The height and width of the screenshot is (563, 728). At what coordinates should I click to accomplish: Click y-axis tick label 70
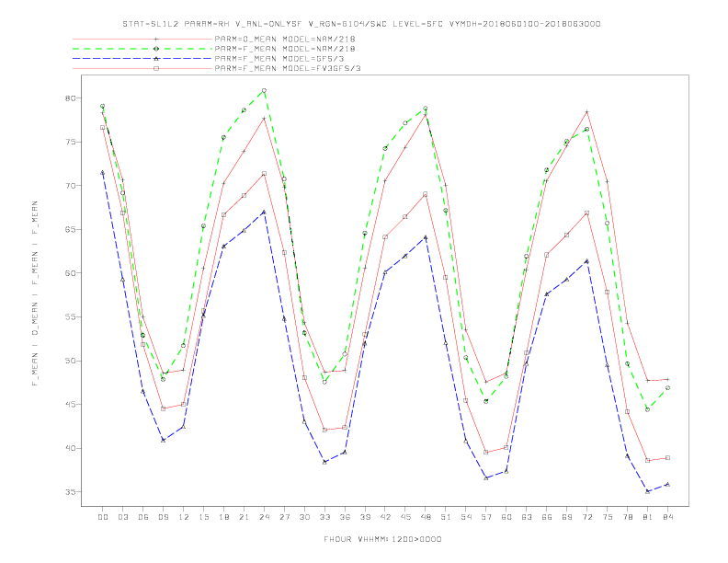(x=70, y=185)
